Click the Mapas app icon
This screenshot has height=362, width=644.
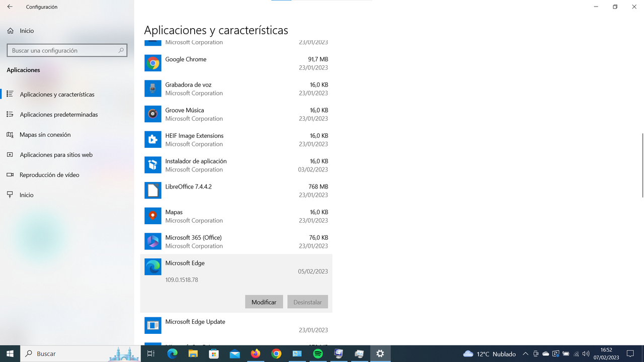(153, 216)
